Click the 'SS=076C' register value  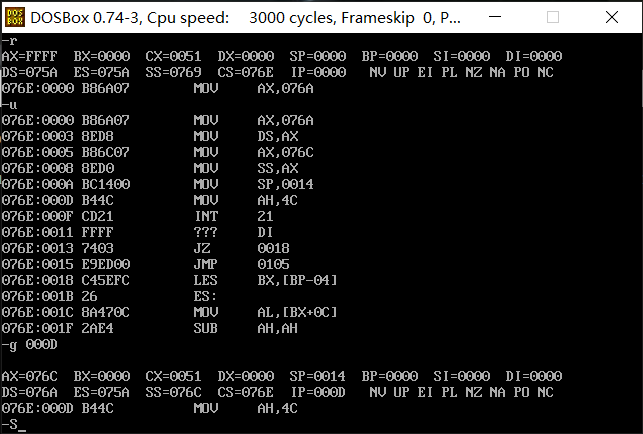point(173,392)
